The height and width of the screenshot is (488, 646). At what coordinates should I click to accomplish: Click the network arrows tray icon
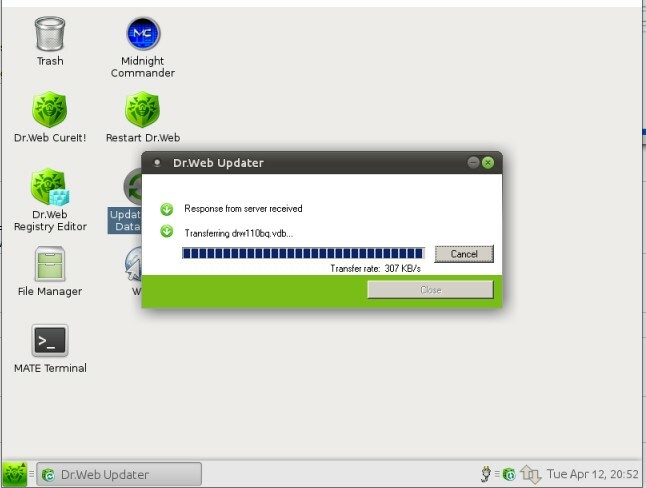(x=531, y=474)
